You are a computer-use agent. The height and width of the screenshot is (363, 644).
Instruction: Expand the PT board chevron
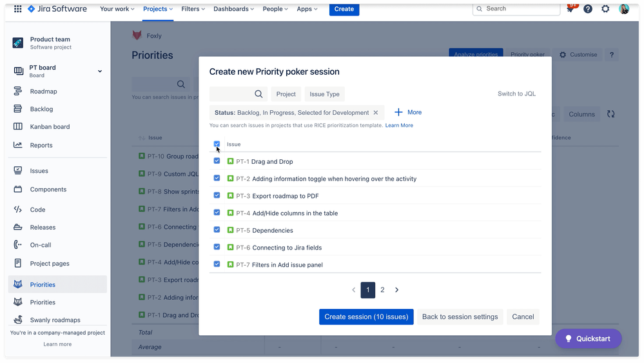100,72
